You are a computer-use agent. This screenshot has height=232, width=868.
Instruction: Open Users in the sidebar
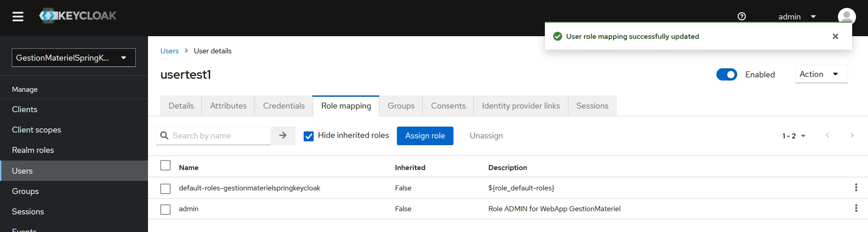pos(74,171)
